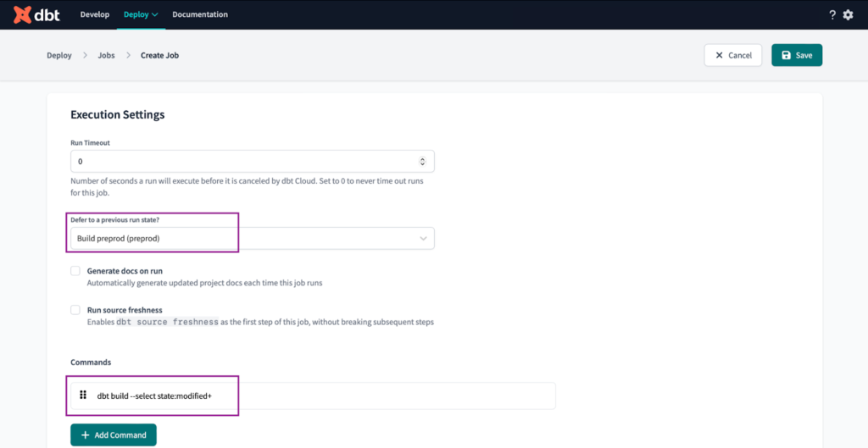Click the Cancel button
Image resolution: width=868 pixels, height=448 pixels.
pyautogui.click(x=733, y=55)
